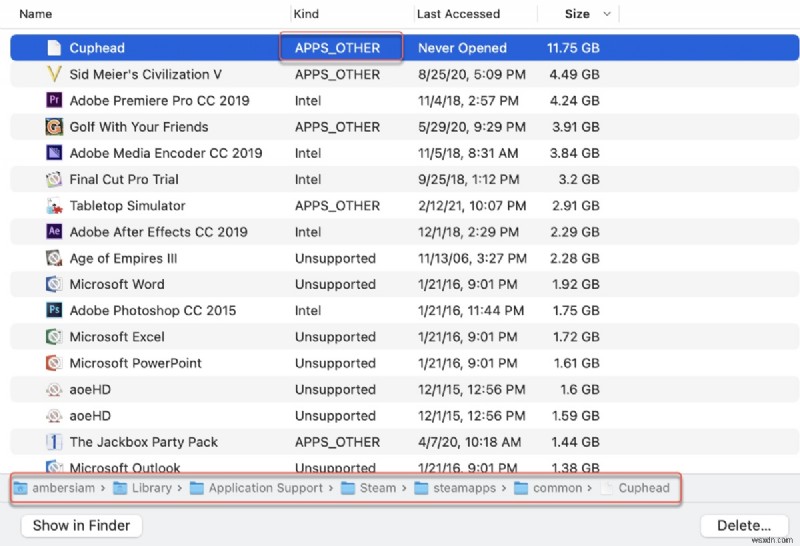
Task: Select Golf With Your Friends row
Action: point(405,127)
